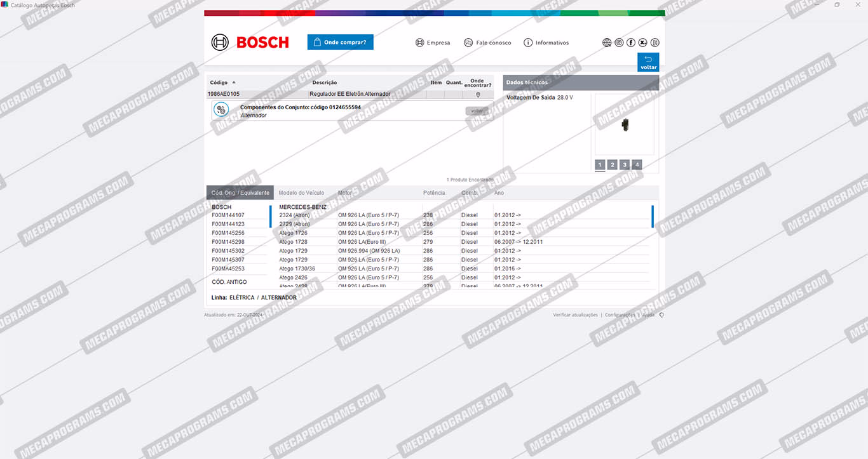Screen dimensions: 868x459
Task: Open Bosch Instagram icon
Action: tap(619, 43)
